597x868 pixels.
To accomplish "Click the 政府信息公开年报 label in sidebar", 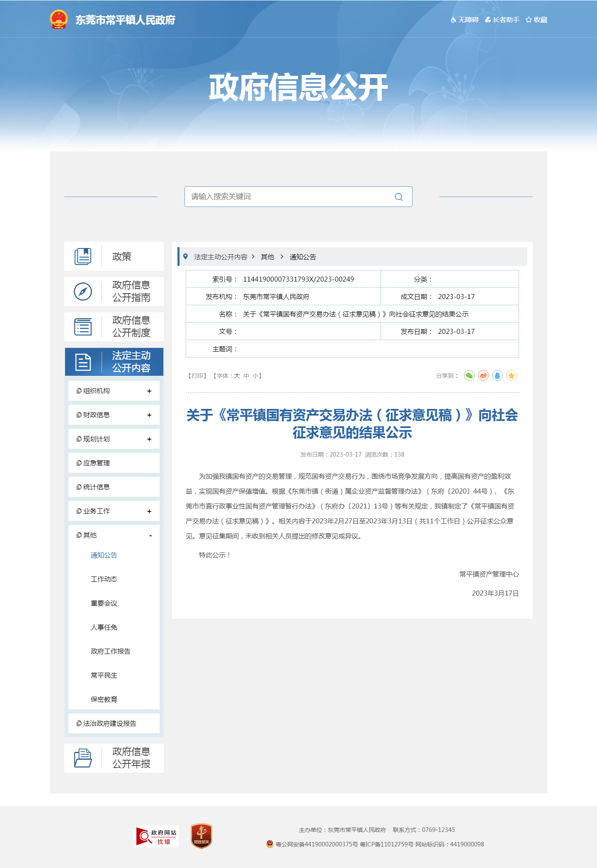I will (131, 758).
